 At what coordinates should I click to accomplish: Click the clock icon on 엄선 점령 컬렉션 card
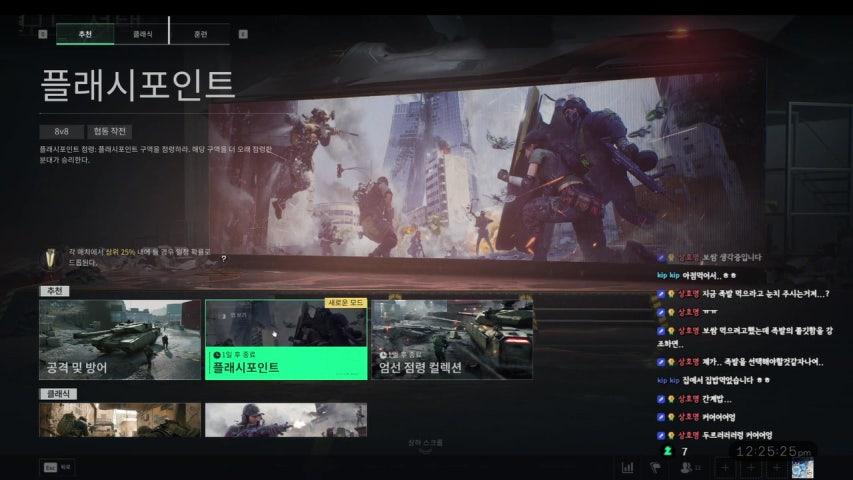click(383, 355)
